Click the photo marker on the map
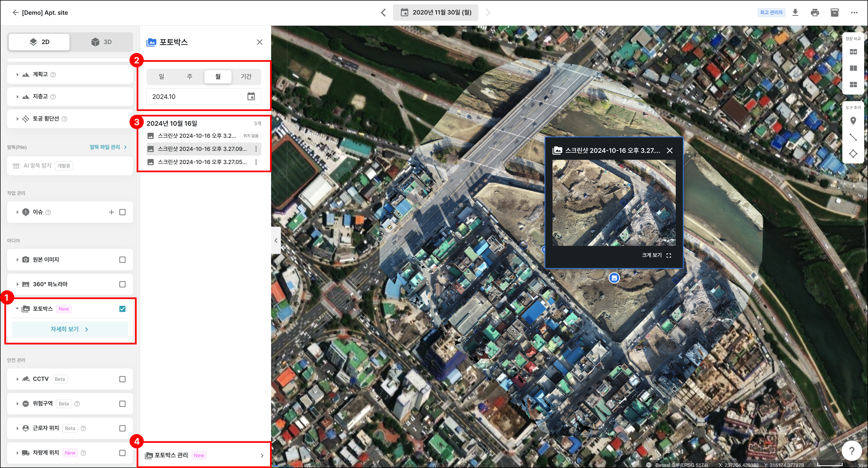Image resolution: width=868 pixels, height=468 pixels. (614, 278)
